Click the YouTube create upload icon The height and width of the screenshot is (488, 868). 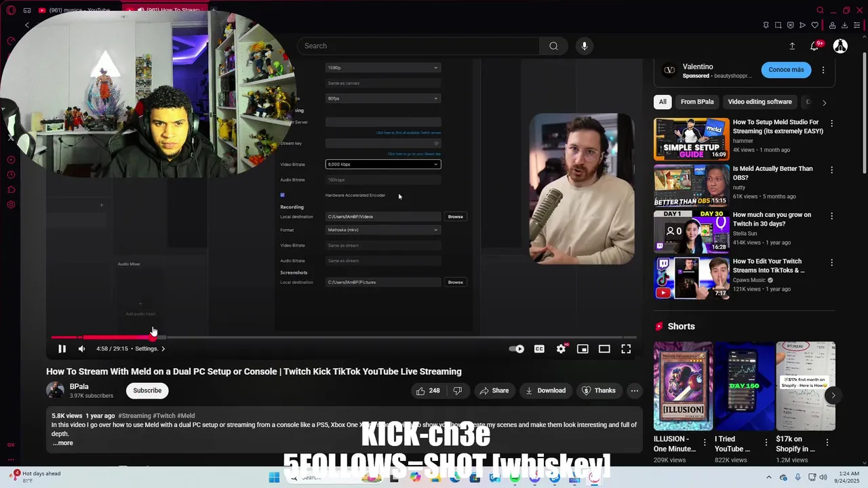792,46
